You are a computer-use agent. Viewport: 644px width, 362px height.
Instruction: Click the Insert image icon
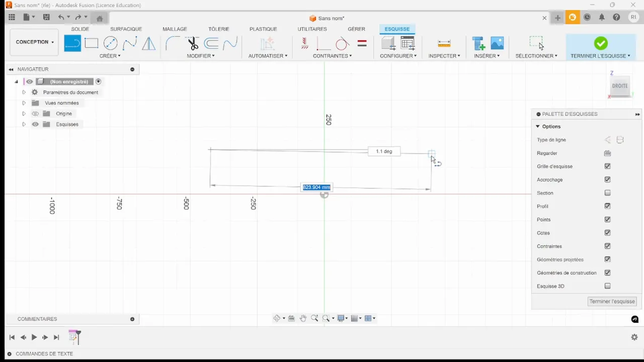(x=497, y=44)
